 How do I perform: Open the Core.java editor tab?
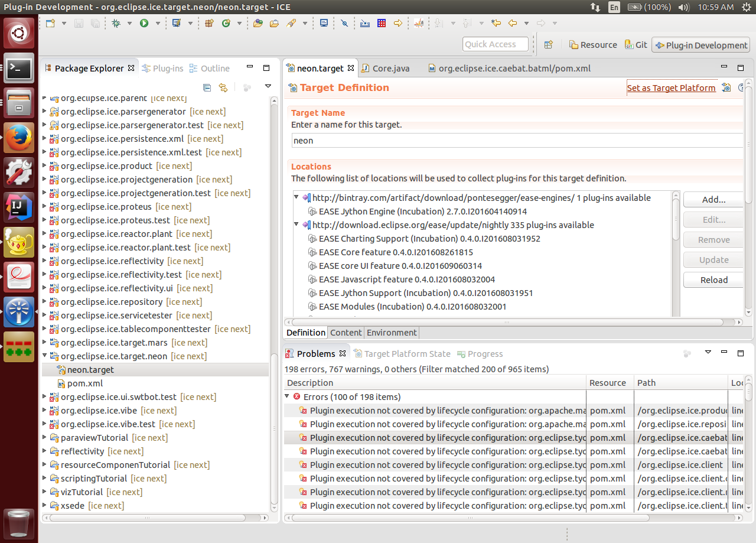click(x=385, y=69)
